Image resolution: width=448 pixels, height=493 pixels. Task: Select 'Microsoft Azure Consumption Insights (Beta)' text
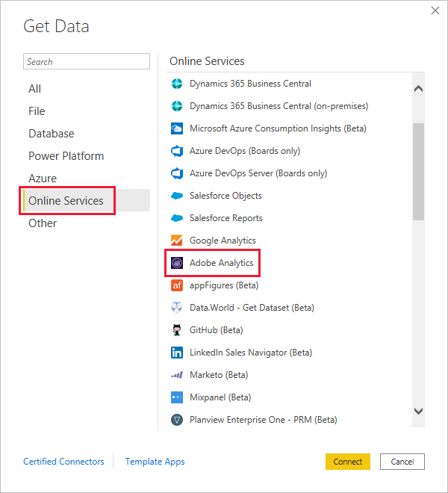coord(278,128)
